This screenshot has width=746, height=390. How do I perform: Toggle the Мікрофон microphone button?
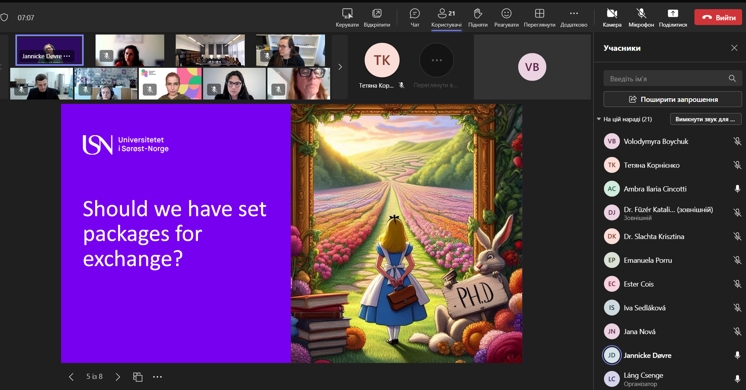pos(641,17)
